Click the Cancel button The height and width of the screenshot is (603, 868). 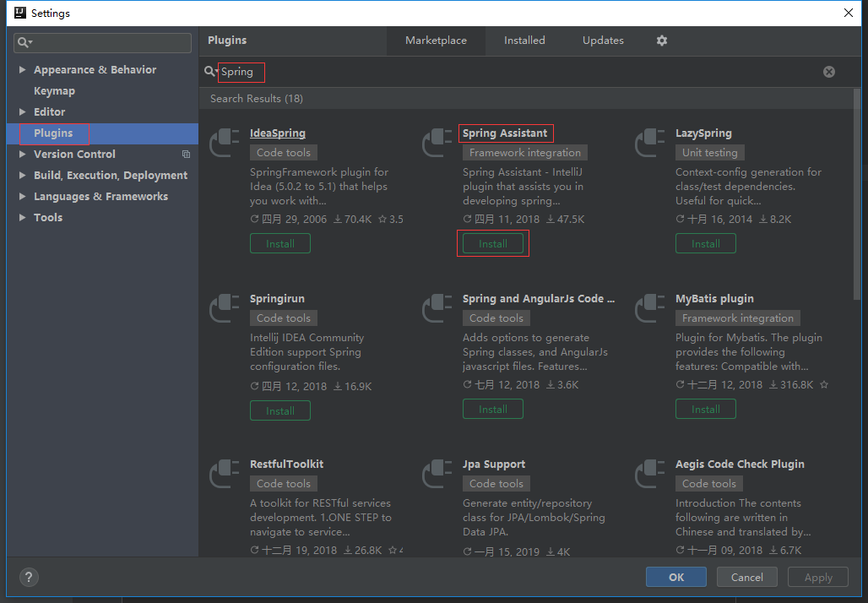pos(746,577)
